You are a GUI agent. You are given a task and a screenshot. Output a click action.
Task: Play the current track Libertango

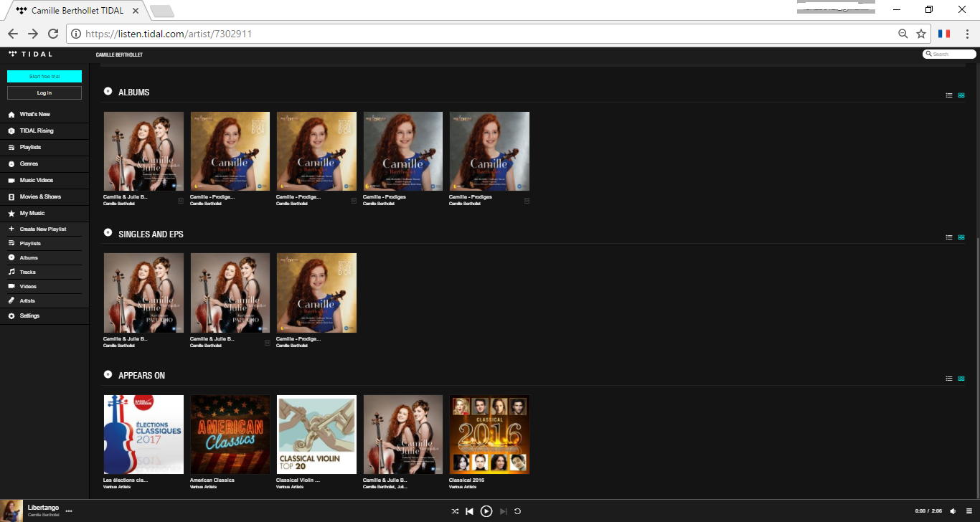[x=486, y=511]
